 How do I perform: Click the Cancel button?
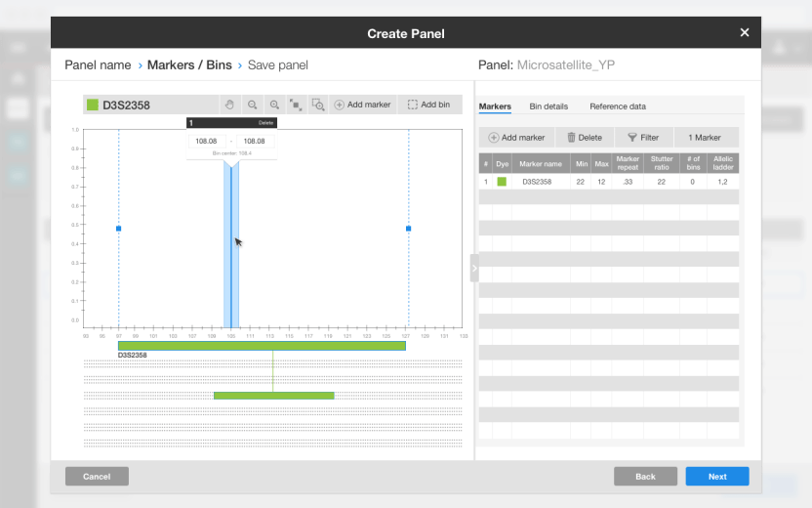[97, 477]
